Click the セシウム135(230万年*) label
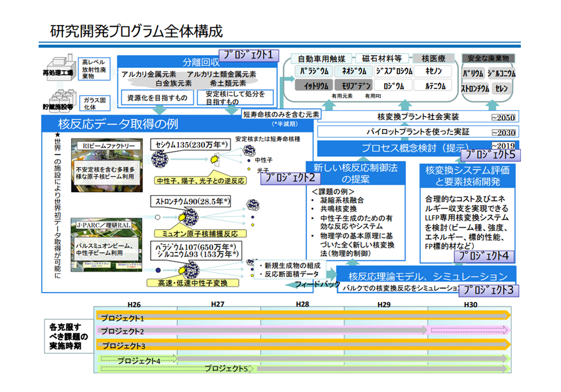The image size is (561, 392). [191, 145]
